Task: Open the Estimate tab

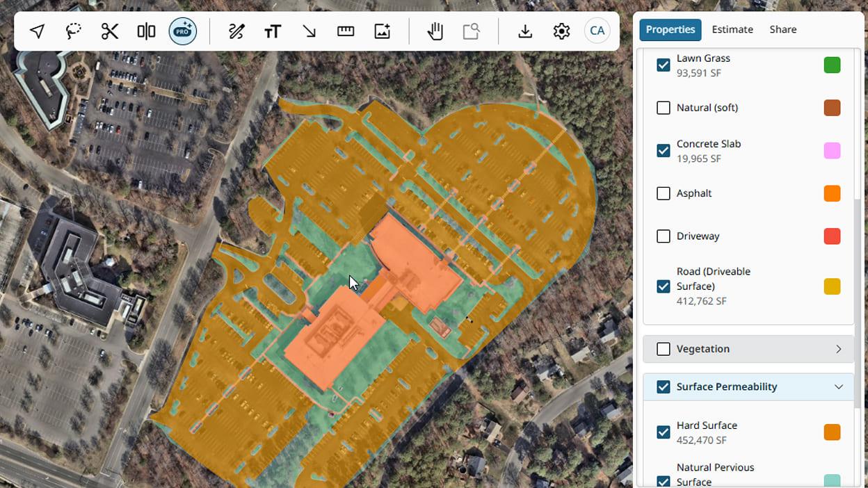Action: pos(732,30)
